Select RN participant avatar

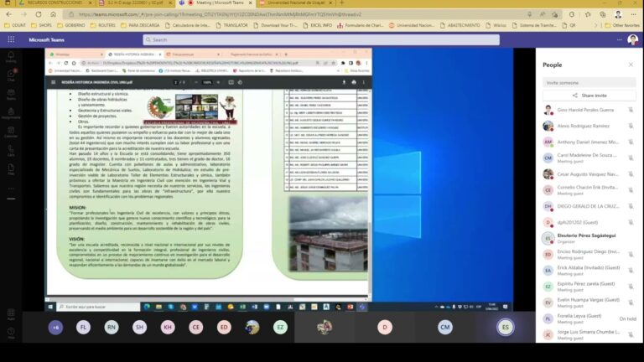112,327
